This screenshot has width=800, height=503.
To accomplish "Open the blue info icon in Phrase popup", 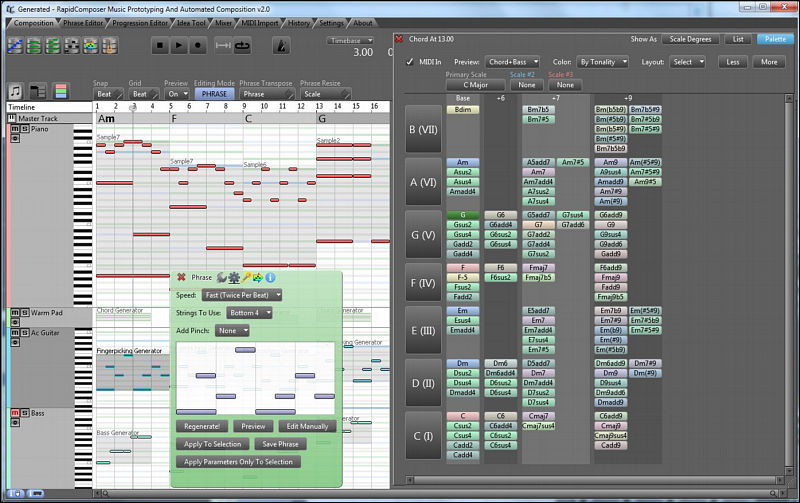I will coord(270,277).
